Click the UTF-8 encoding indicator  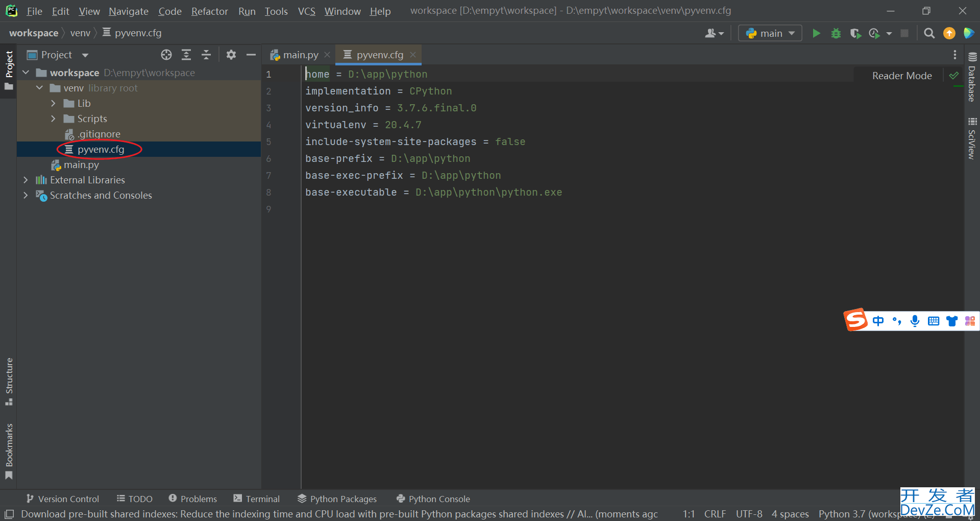tap(749, 514)
